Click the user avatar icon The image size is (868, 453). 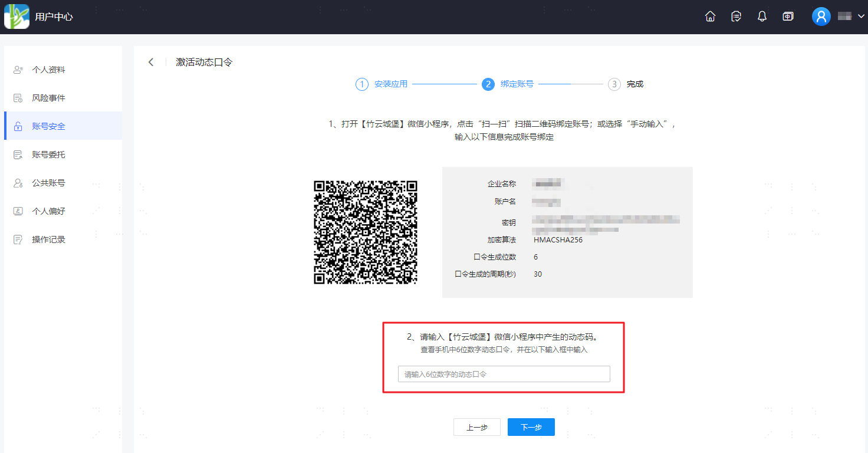click(x=821, y=17)
